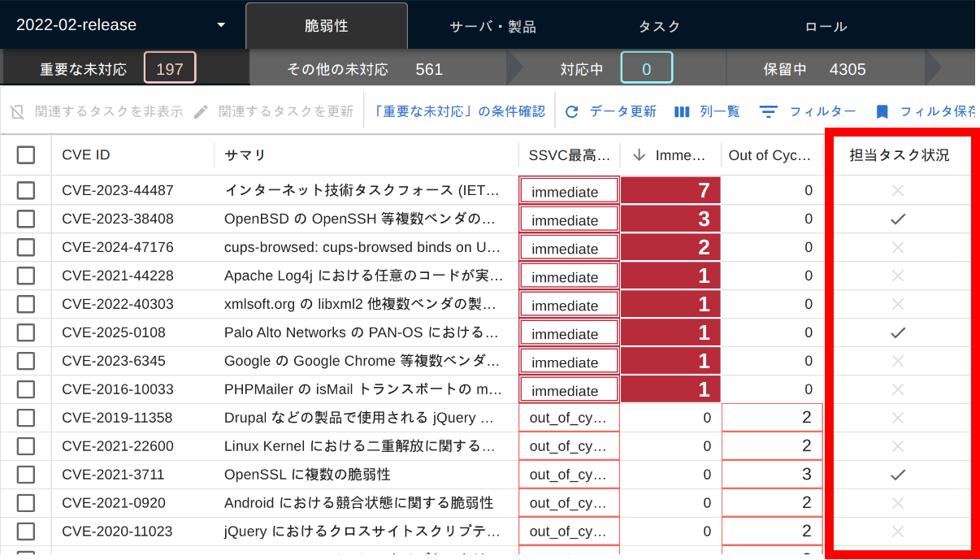Click the X status for CVE-2016-10033

pyautogui.click(x=898, y=389)
